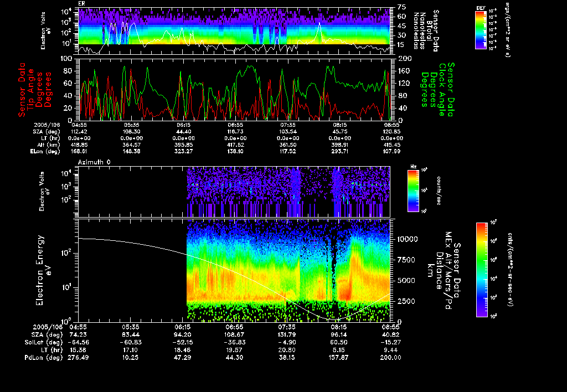This screenshot has width=567, height=392.
Task: Click SZA value 112.42
Action: pos(80,132)
